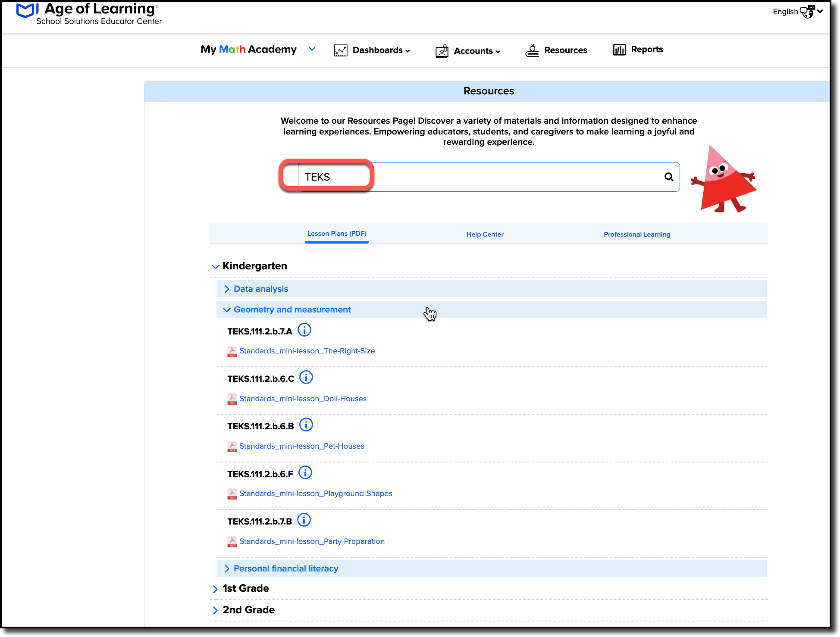The image size is (840, 637).
Task: Click School Solutions Educator Center header text
Action: tap(99, 22)
